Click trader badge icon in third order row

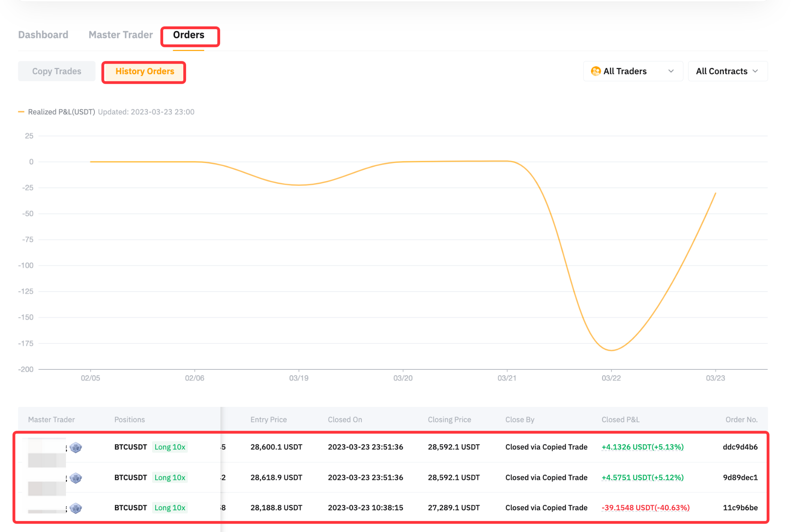[x=75, y=508]
